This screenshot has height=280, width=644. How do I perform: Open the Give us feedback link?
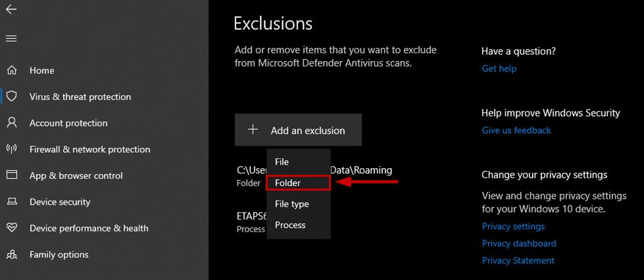[516, 130]
